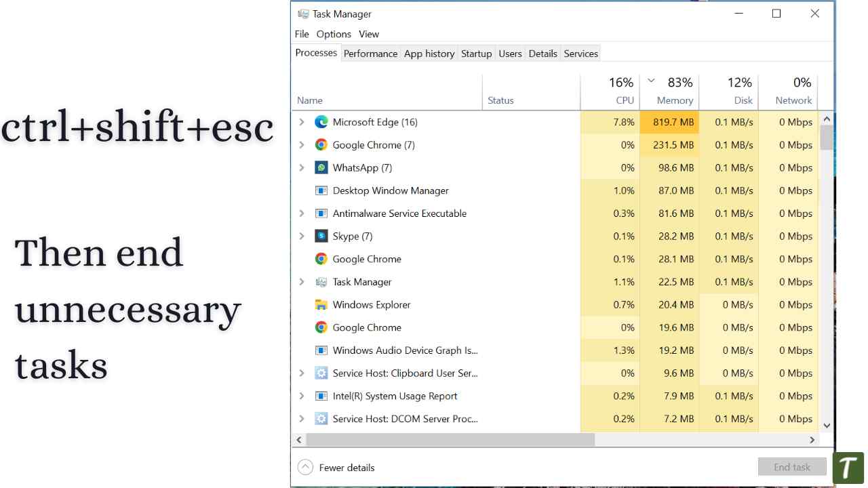Click Service Host: DCOM Server gear icon
868x488 pixels.
pos(321,419)
